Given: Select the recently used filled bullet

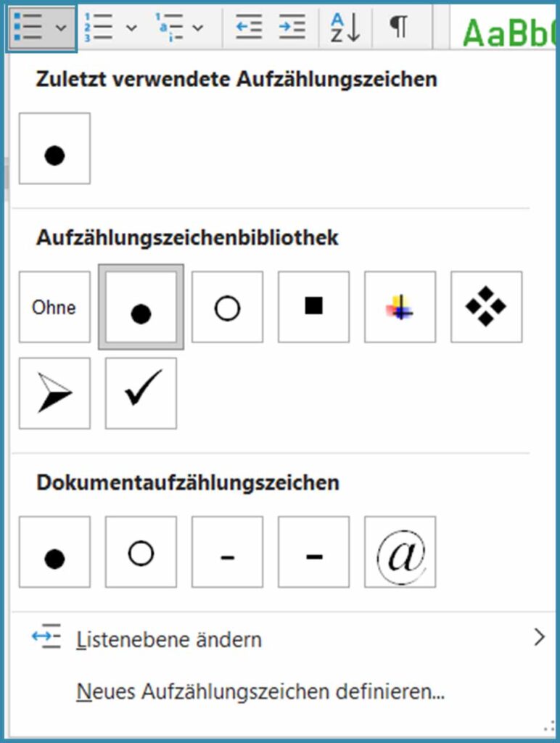Looking at the screenshot, I should point(54,148).
